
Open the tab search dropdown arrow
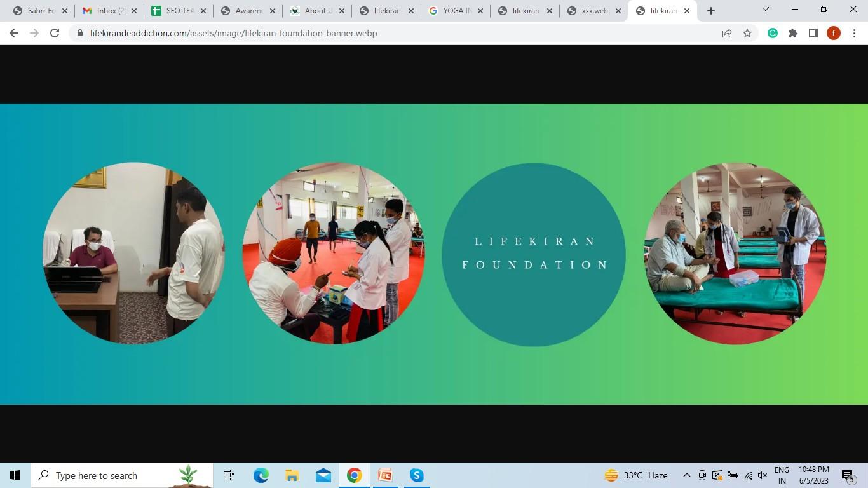(765, 10)
